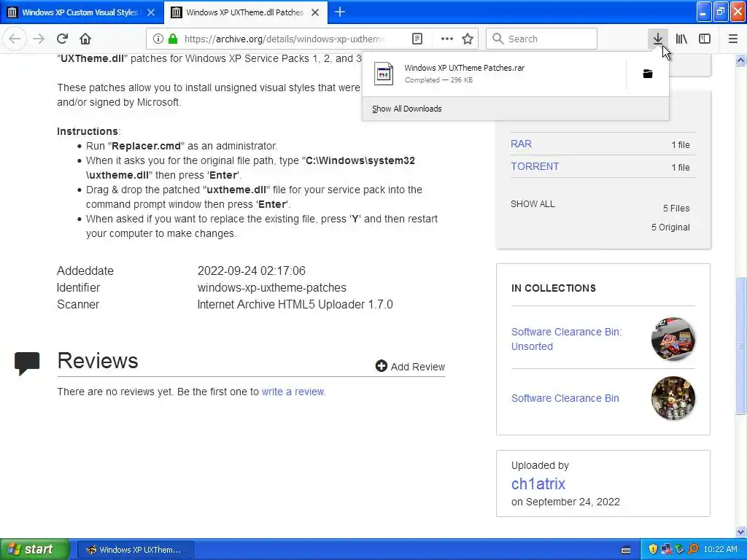Close the Windows XP UXTheme.dll Patches tab

(315, 12)
